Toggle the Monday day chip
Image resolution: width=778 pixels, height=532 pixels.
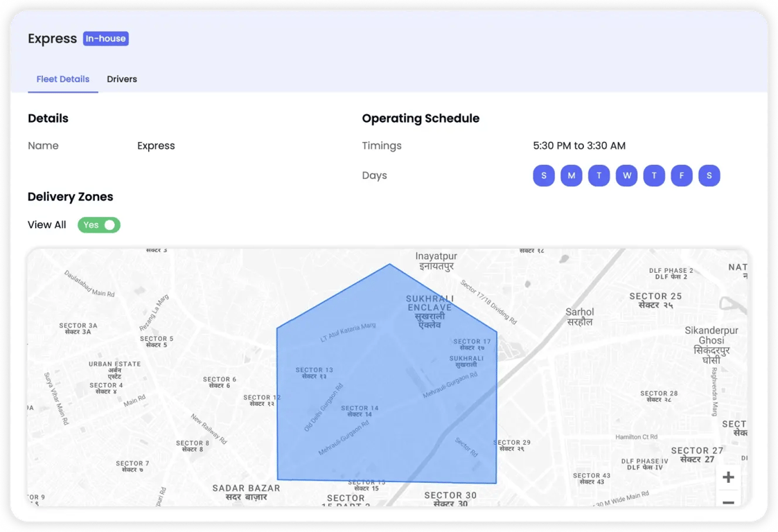click(572, 176)
